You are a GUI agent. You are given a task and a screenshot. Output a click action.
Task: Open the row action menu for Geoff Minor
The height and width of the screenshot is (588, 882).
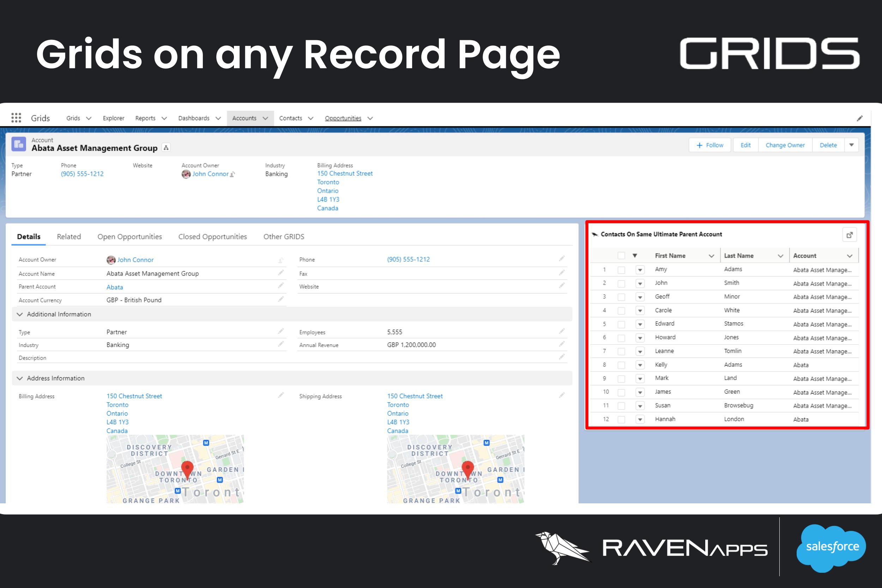(x=640, y=297)
